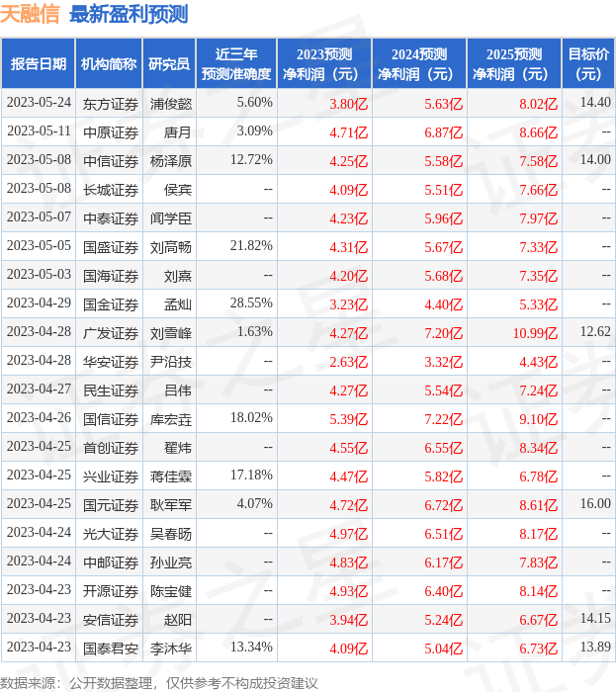The image size is (616, 692).
Task: Click institution 国信证券
Action: [111, 420]
